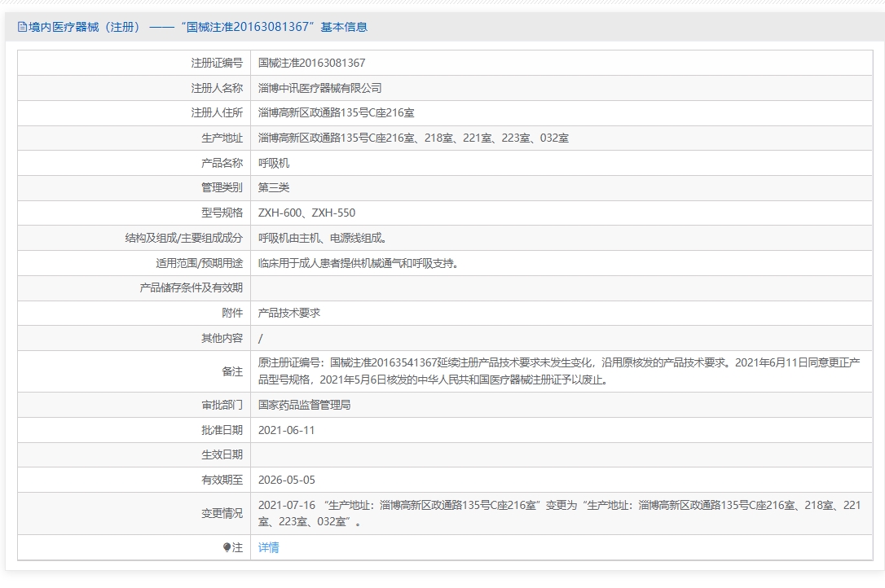Click management class value 第三类
The image size is (885, 588).
pos(274,188)
